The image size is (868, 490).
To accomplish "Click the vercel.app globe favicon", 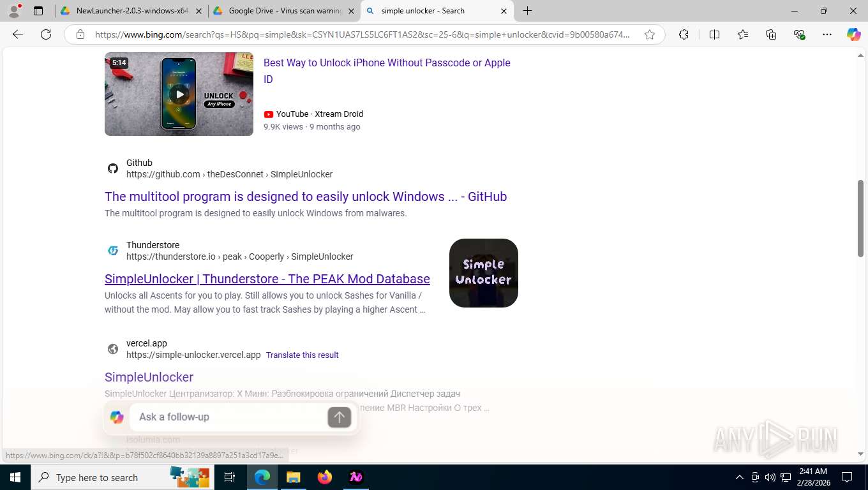I will (x=113, y=349).
